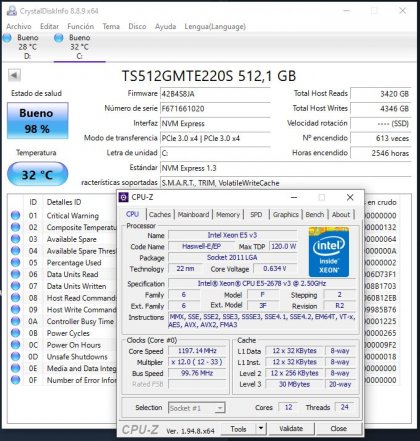Screen dimensions: 420x441
Task: Minimize the CPU-Z window
Action: (x=294, y=197)
